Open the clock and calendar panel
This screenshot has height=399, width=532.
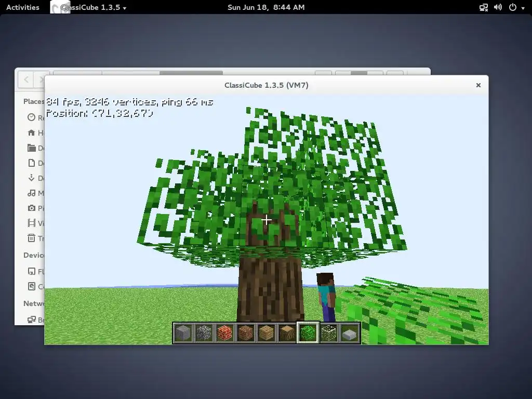point(266,7)
